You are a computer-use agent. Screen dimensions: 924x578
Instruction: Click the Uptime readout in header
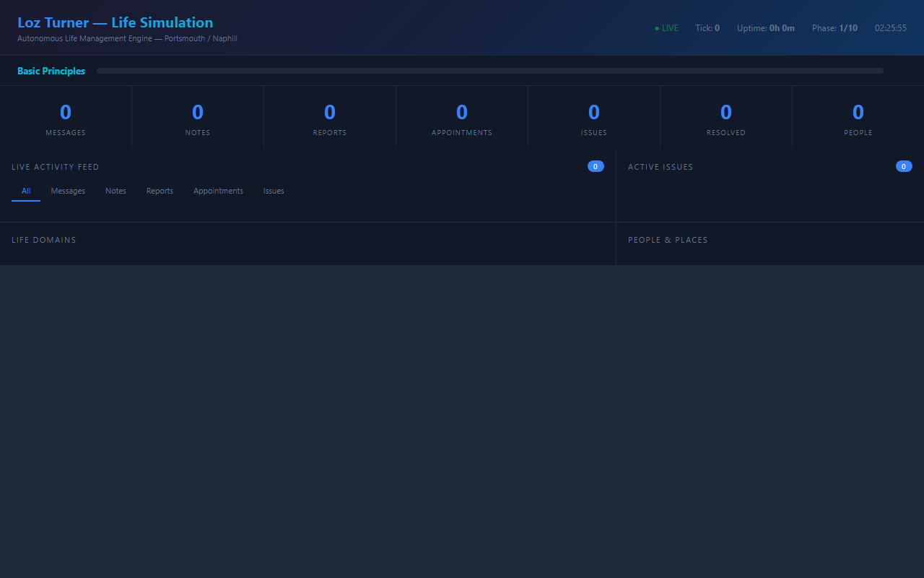765,28
